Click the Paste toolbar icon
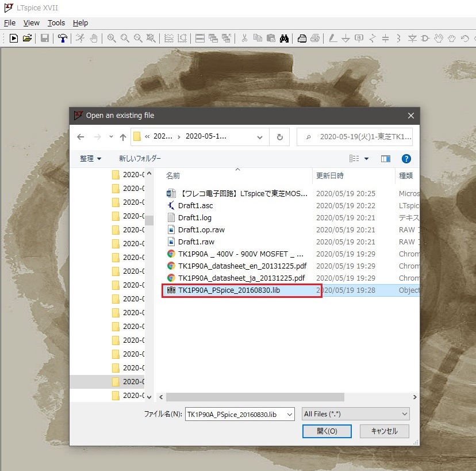476x471 pixels. click(x=271, y=39)
